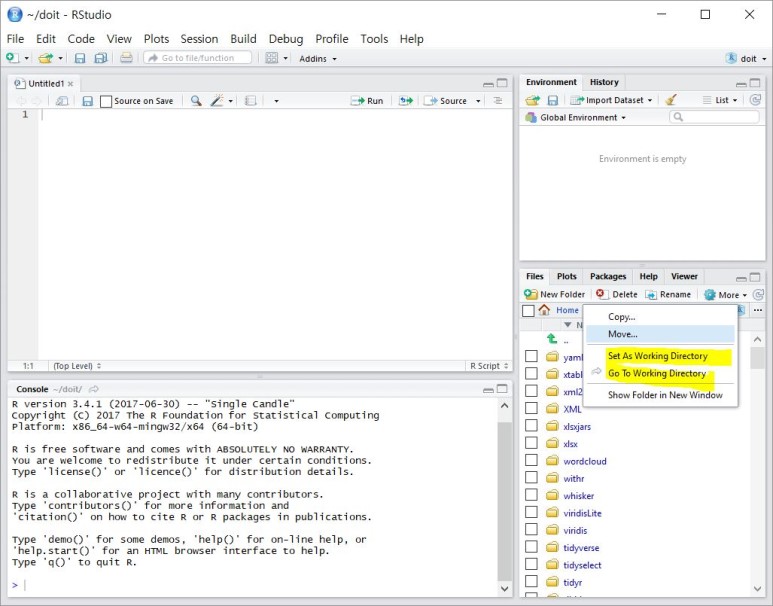
Task: Click the Compile Report notebook icon
Action: (x=250, y=101)
